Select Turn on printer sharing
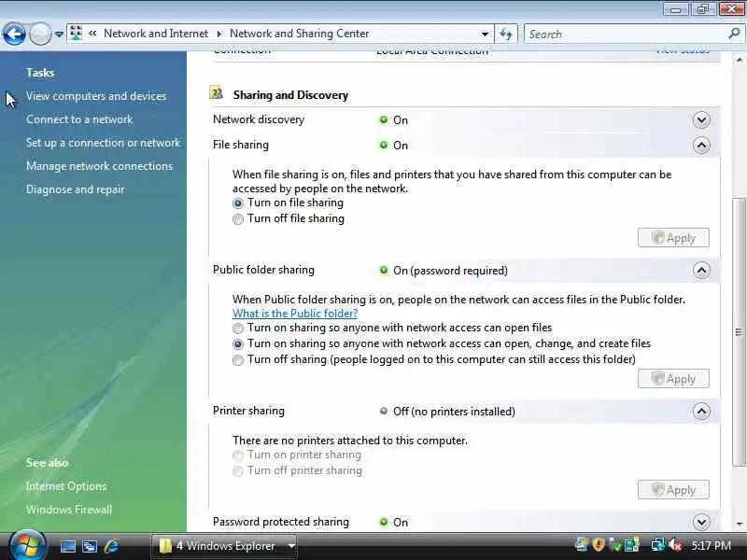Screen dimensions: 747x560 coord(238,455)
